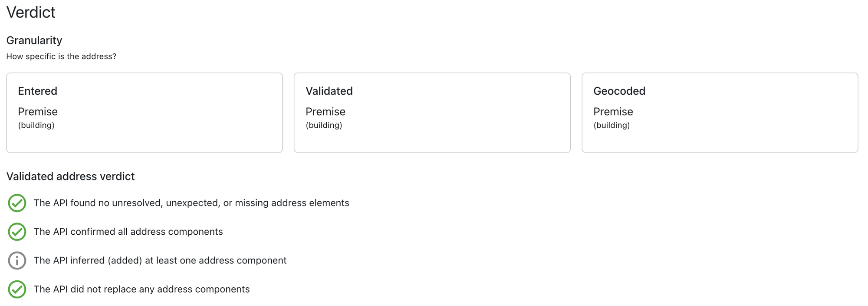
Task: Select the Validated granularity card
Action: [432, 113]
